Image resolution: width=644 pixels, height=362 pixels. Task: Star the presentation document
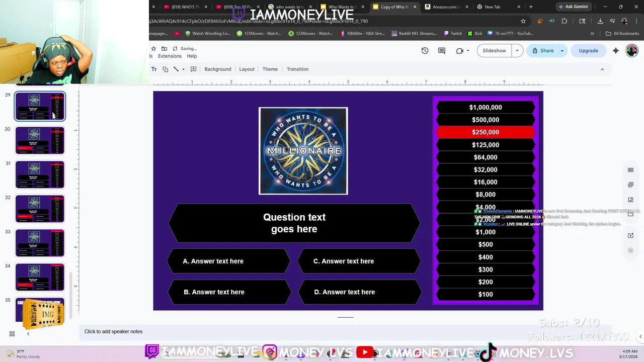[153, 49]
